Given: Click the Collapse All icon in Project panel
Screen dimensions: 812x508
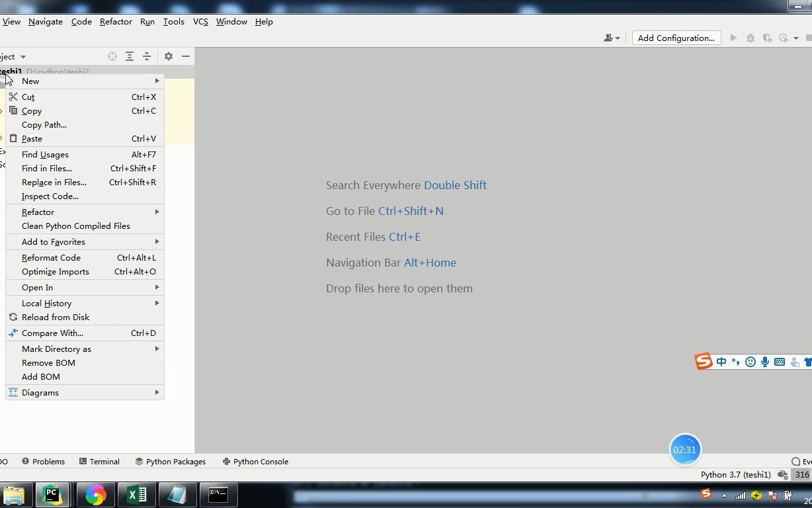Looking at the screenshot, I should [x=147, y=56].
